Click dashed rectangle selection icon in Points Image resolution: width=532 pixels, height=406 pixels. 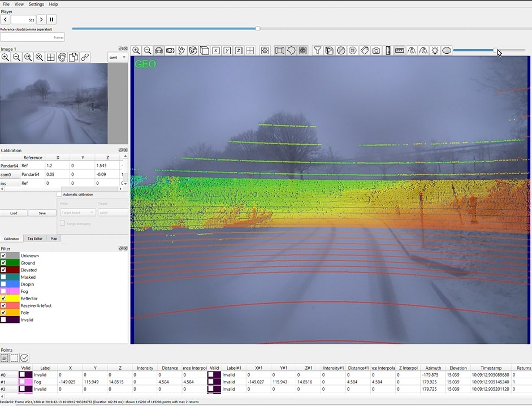(14, 358)
